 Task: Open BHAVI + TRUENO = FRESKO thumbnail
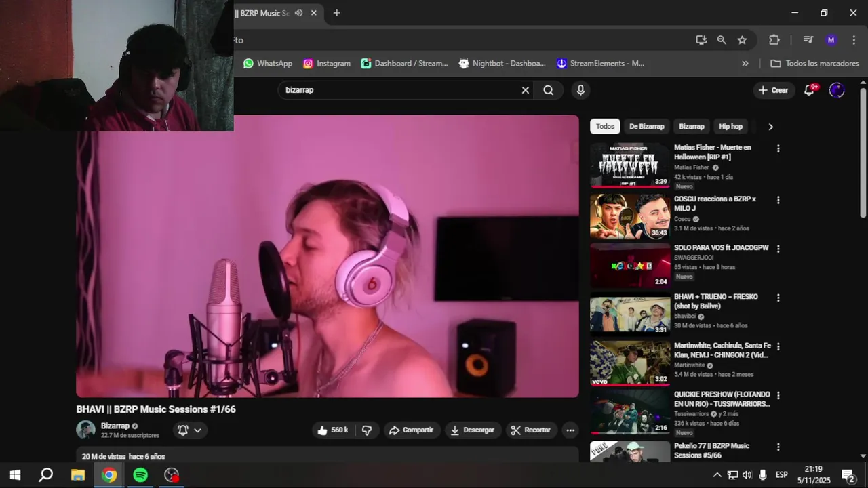(x=630, y=314)
